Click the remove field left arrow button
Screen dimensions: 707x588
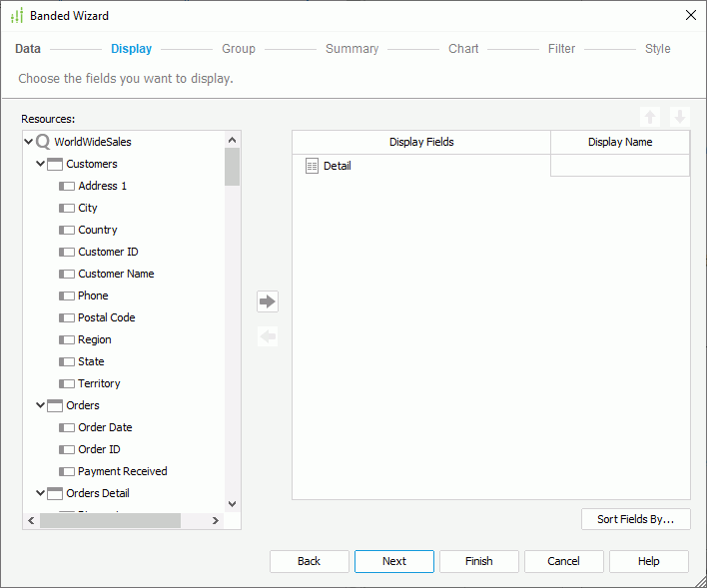click(267, 336)
